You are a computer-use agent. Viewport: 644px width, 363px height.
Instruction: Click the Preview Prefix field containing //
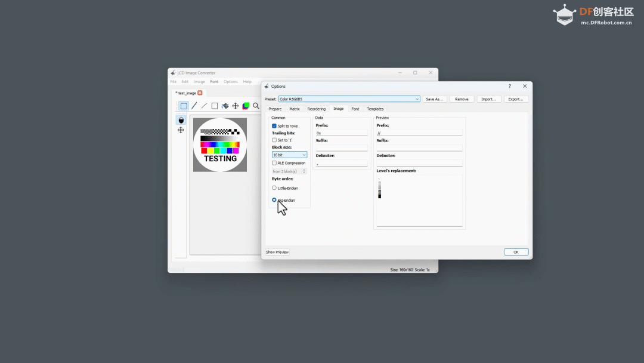(x=419, y=133)
